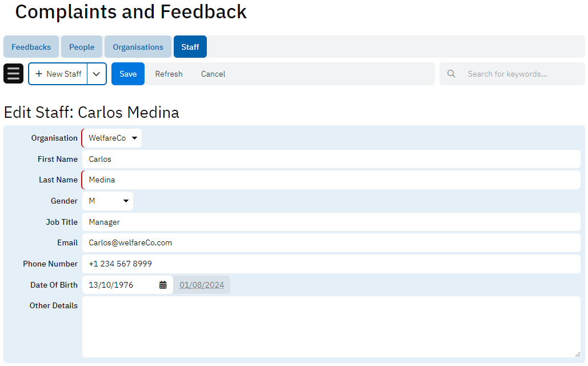The height and width of the screenshot is (366, 588).
Task: Switch to the Feedbacks tab
Action: point(31,47)
